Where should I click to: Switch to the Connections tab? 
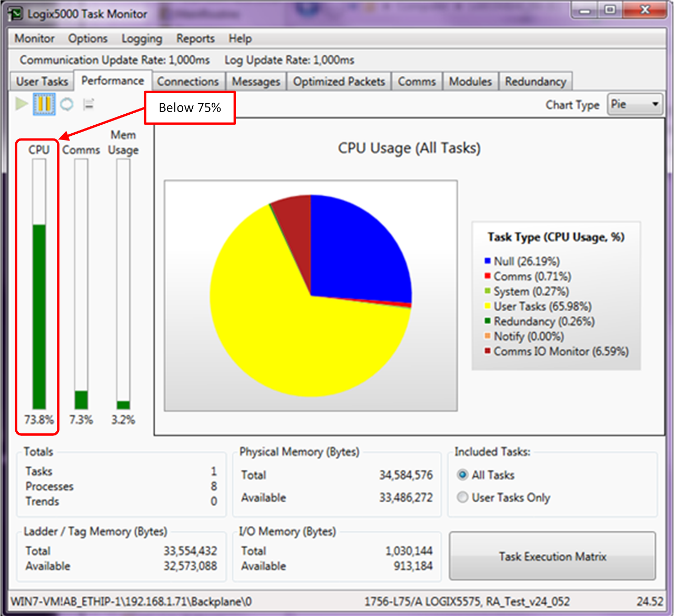click(x=187, y=82)
